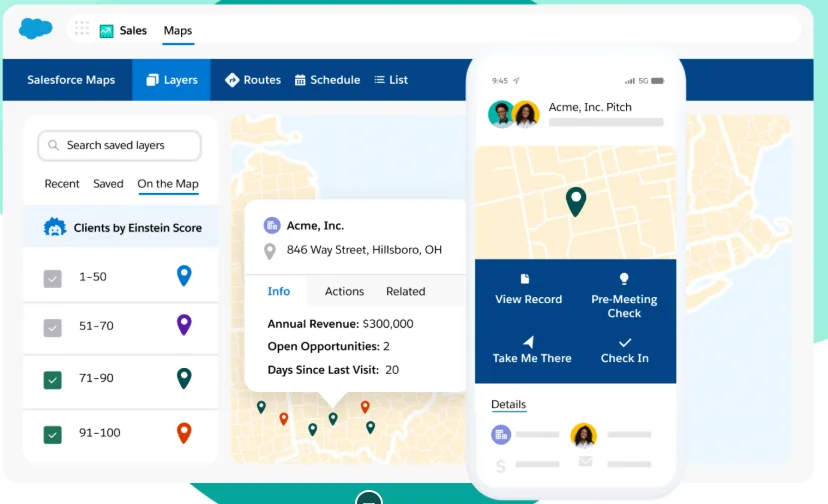Tap the dollar sign icon under Details
Viewport: 828px width, 504px height.
501,465
